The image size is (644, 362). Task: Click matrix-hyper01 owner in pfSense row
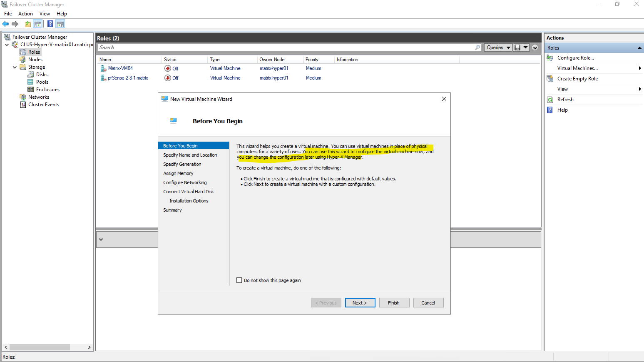pos(274,78)
